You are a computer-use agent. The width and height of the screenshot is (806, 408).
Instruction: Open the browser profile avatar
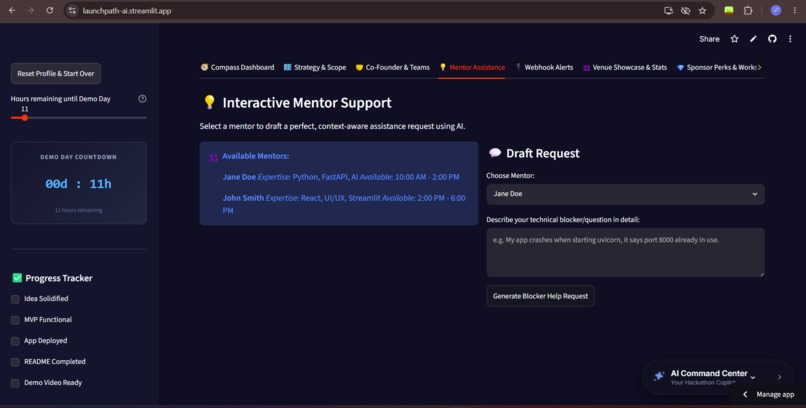coord(776,10)
